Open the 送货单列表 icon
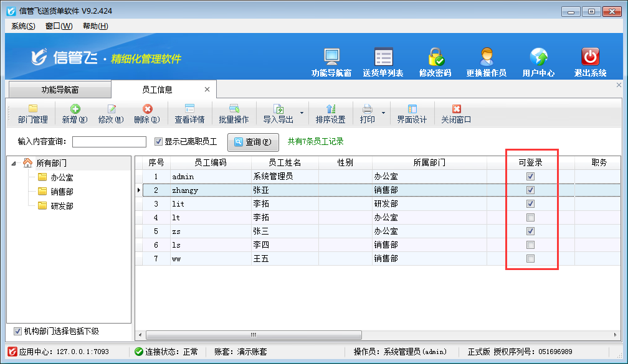628x364 pixels. click(383, 57)
